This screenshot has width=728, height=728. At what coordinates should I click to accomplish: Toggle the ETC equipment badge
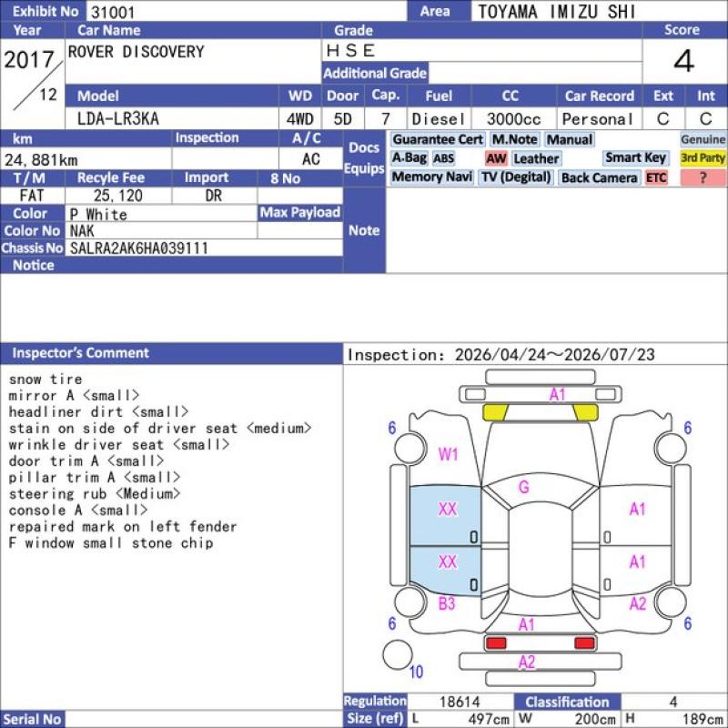click(656, 177)
